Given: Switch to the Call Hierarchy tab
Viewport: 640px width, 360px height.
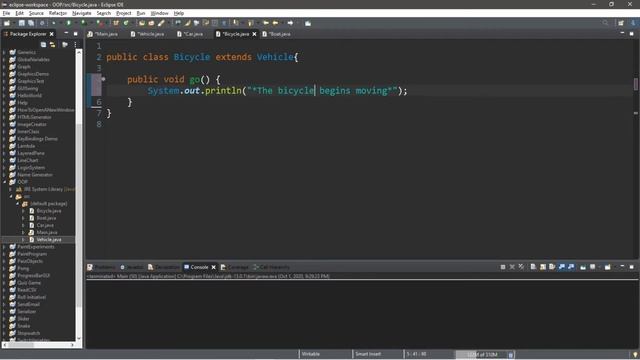Looking at the screenshot, I should click(271, 267).
